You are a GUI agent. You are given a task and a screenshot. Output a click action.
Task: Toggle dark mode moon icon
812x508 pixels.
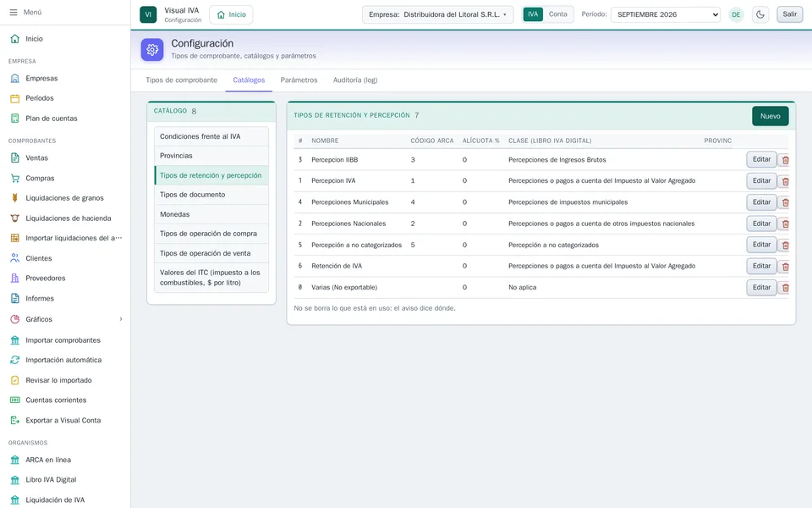760,14
